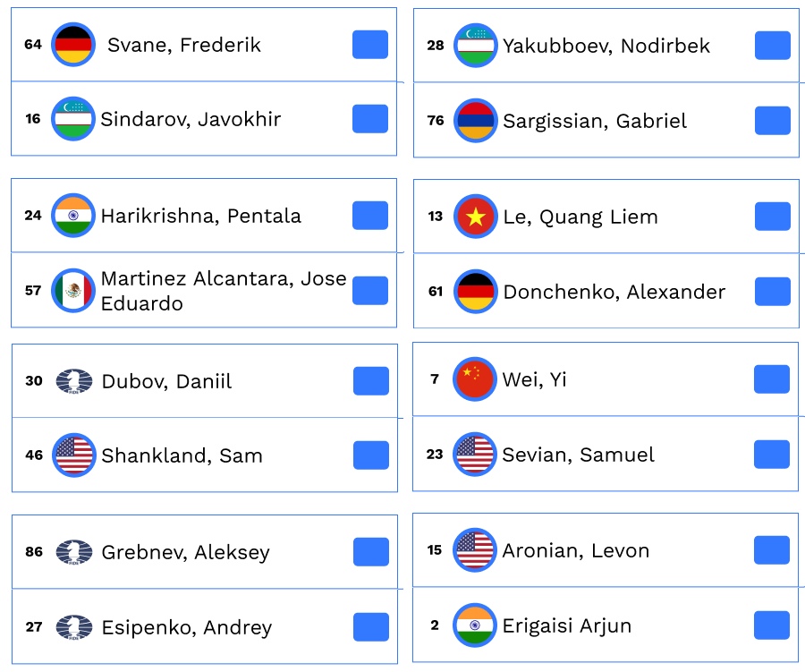Open player name Sevian, Samuel
This screenshot has width=805, height=672.
tap(578, 455)
